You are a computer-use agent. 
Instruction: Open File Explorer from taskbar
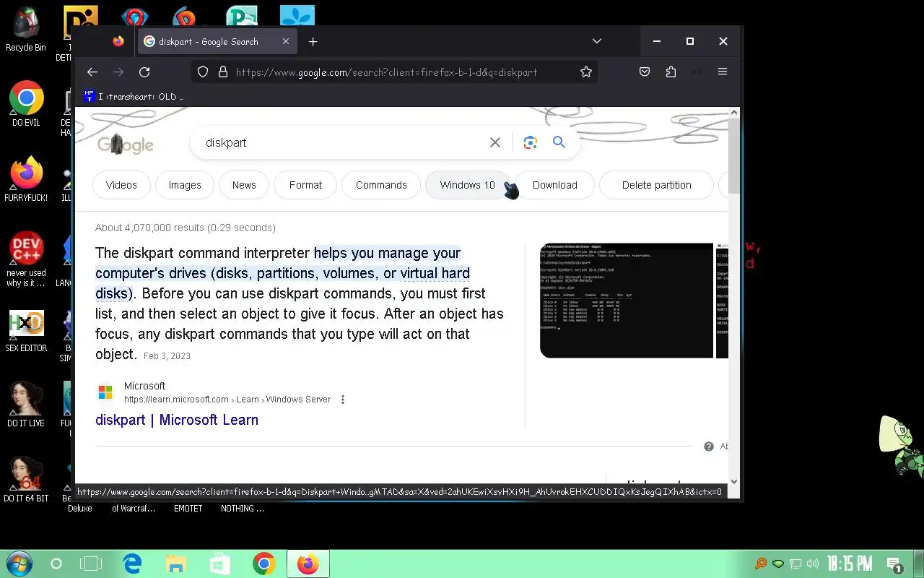175,564
